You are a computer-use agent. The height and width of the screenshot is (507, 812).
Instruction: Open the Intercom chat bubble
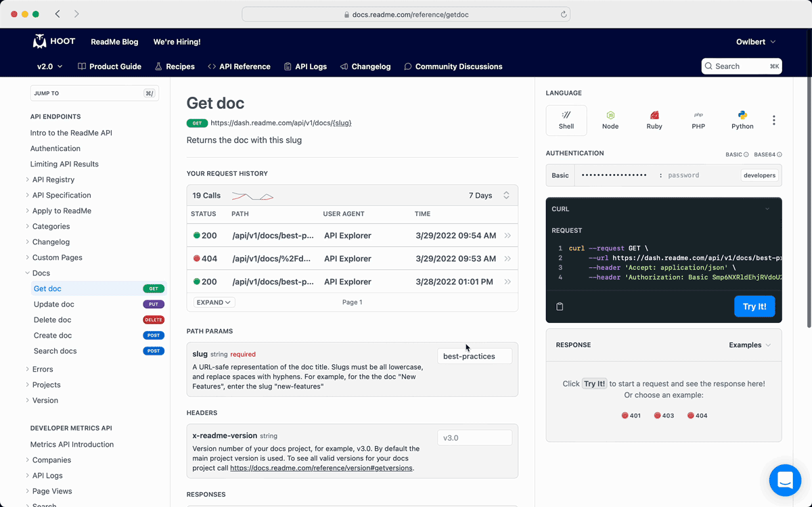785,480
